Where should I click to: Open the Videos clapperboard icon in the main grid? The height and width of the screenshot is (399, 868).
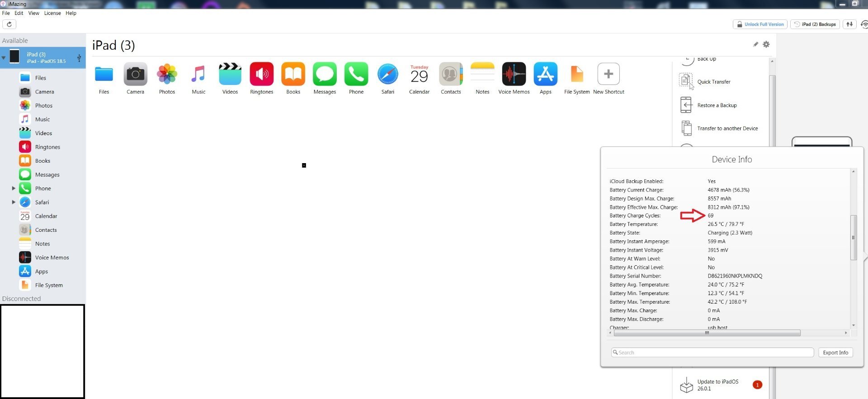[x=230, y=74]
